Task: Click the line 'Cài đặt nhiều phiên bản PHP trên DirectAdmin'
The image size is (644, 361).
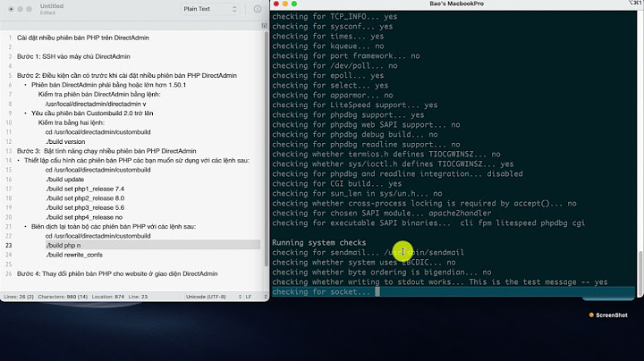Action: (83, 38)
